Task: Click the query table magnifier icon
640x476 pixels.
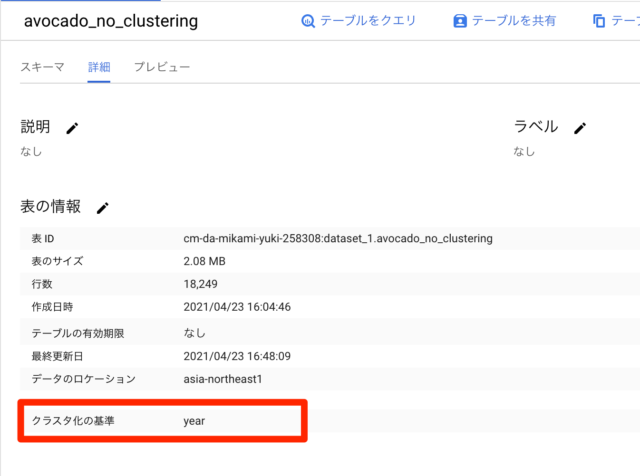Action: tap(308, 21)
